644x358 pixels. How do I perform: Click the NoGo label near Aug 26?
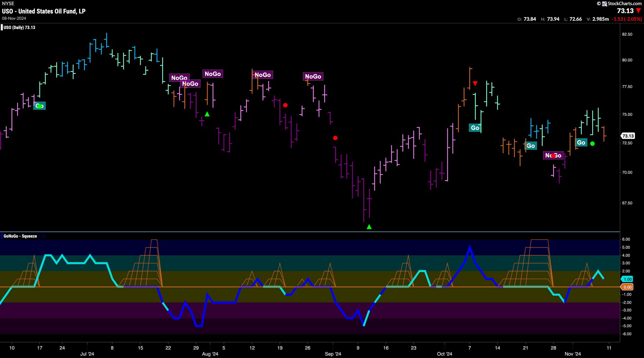tap(313, 76)
